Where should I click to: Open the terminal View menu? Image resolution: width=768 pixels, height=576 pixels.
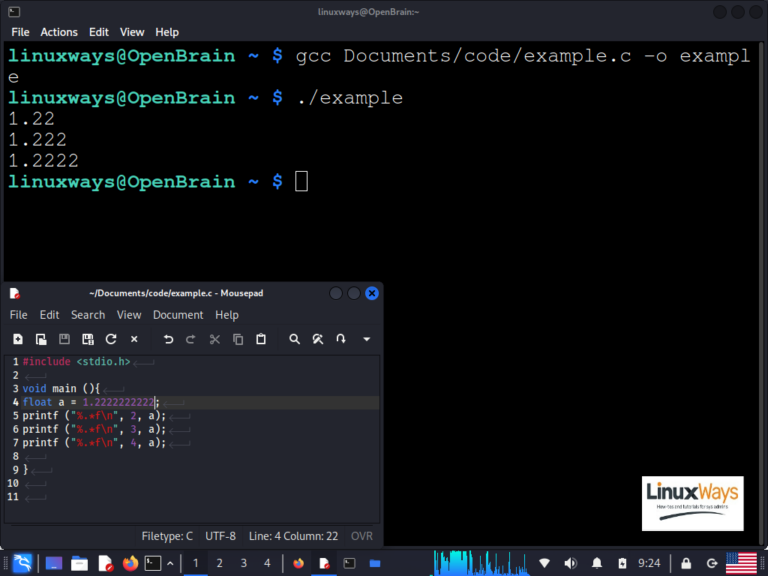click(132, 32)
